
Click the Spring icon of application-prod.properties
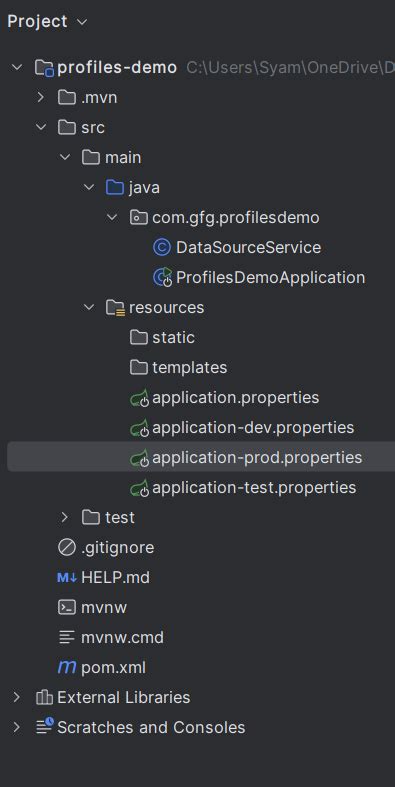(140, 458)
